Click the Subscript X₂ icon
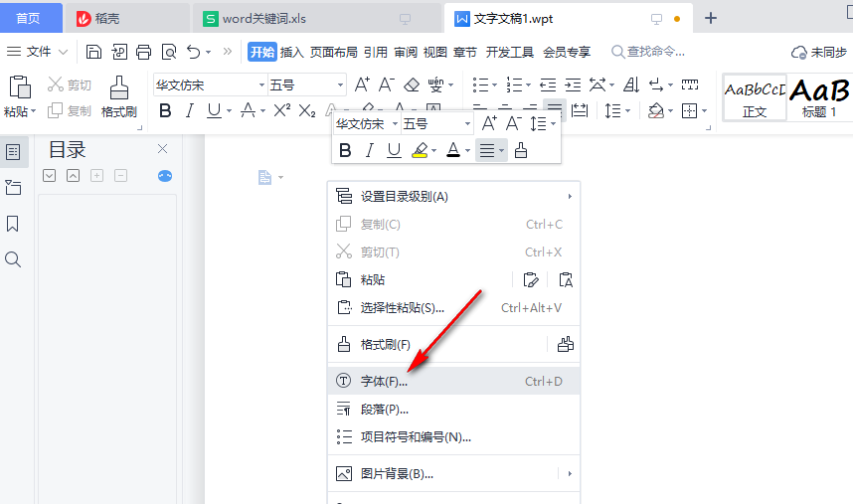Viewport: 853px width, 504px height. 307,110
